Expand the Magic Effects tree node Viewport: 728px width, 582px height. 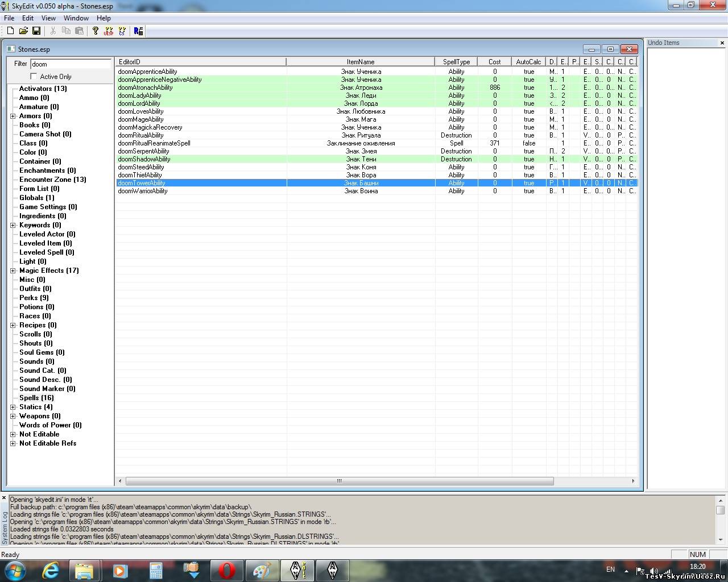pyautogui.click(x=13, y=271)
